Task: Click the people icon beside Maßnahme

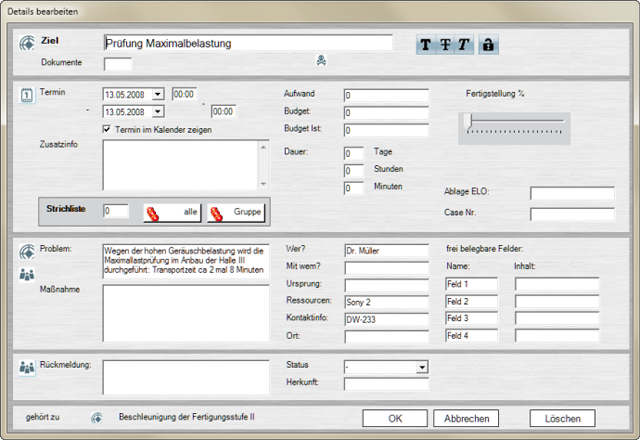Action: (27, 275)
